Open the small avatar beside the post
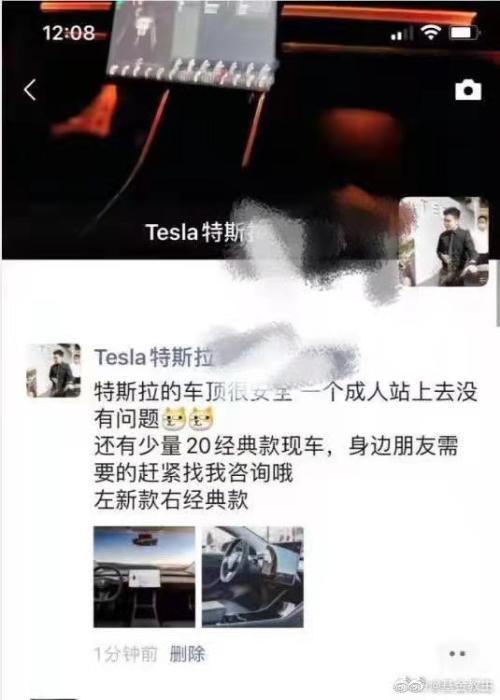The width and height of the screenshot is (500, 700). click(x=53, y=371)
